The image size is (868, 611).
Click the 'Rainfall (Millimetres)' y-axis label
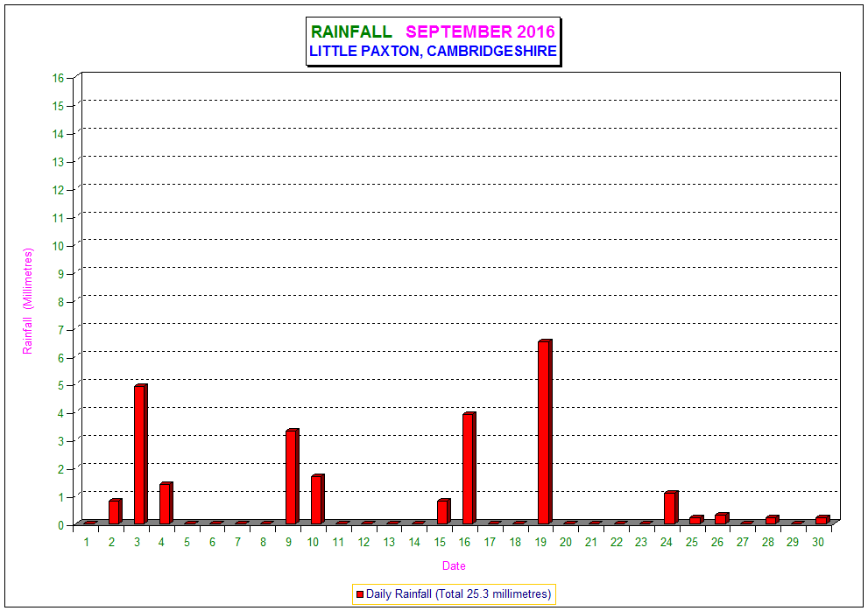coord(28,301)
